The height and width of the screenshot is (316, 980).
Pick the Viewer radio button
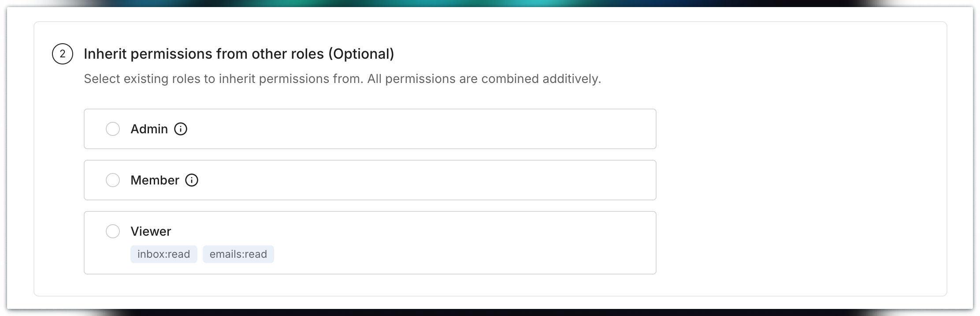[113, 231]
